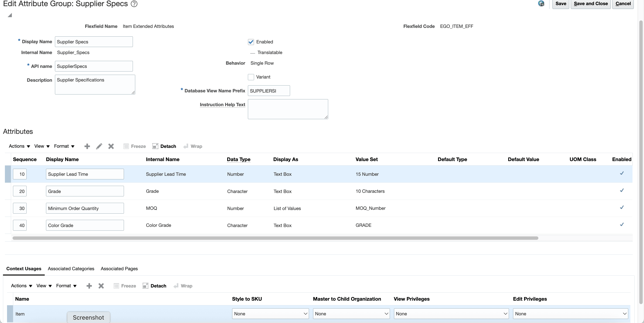
Task: Click the Attributes table horizontal scrollbar
Action: (275, 238)
